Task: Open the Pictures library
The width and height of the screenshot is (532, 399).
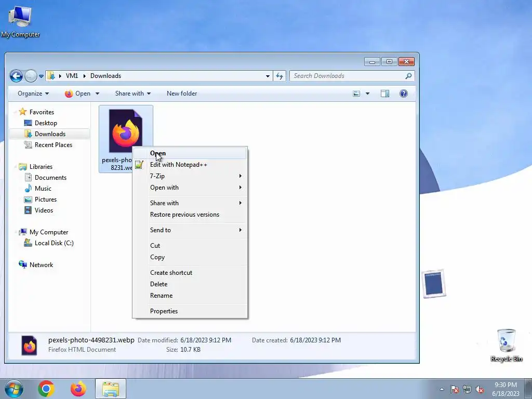Action: [46, 199]
